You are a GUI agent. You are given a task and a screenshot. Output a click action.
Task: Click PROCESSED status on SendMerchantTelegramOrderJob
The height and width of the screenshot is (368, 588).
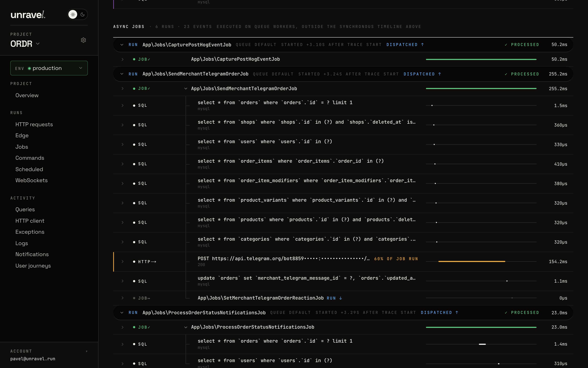coord(522,74)
